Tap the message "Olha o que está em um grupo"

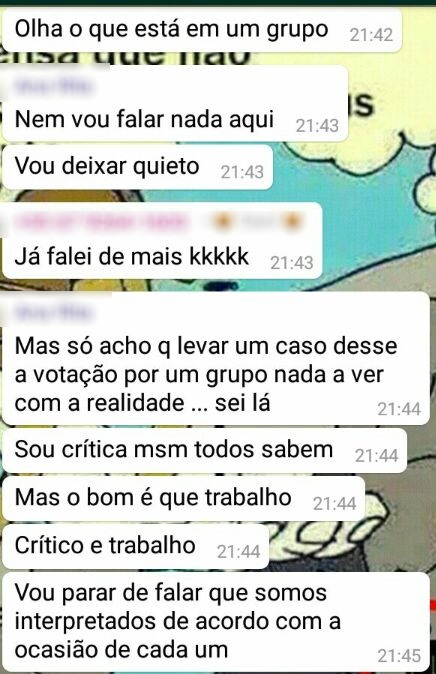pos(202,30)
